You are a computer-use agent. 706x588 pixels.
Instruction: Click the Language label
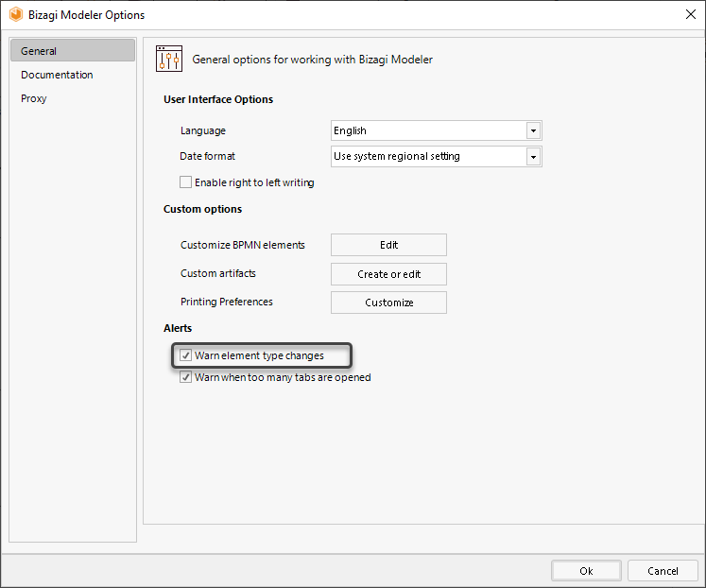point(203,130)
